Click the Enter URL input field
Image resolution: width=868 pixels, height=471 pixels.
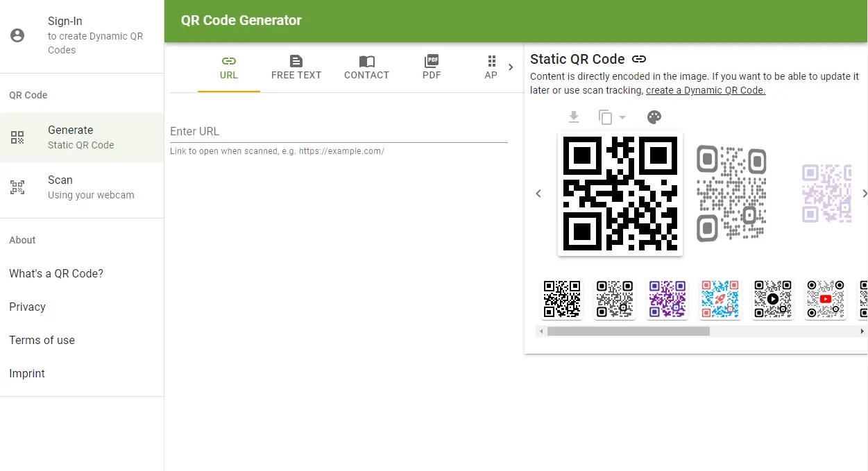click(339, 131)
